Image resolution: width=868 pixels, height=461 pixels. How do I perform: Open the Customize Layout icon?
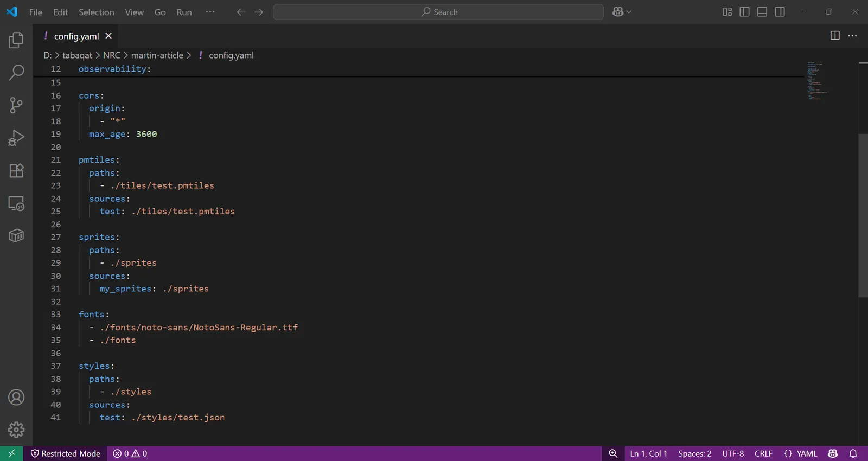click(x=727, y=12)
